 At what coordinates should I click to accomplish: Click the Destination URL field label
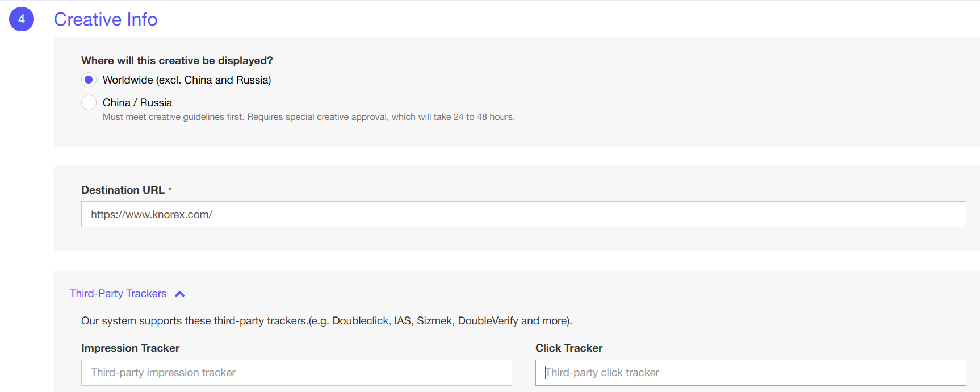[x=123, y=190]
